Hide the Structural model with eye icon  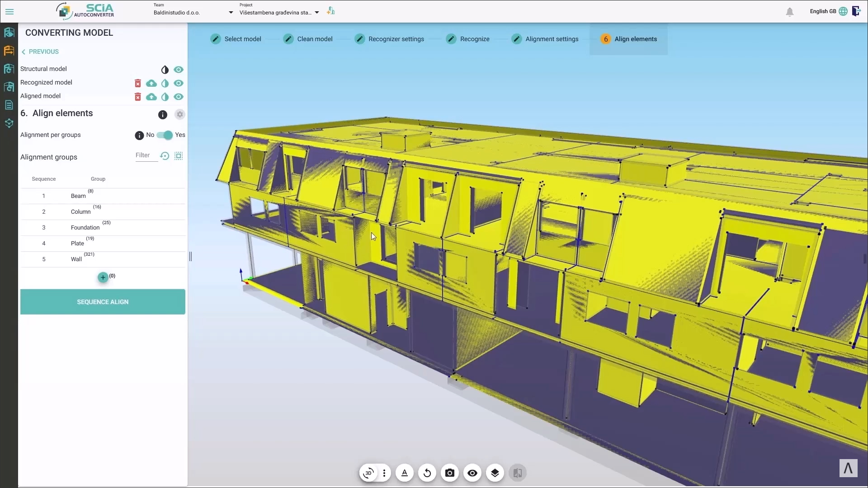coord(179,70)
